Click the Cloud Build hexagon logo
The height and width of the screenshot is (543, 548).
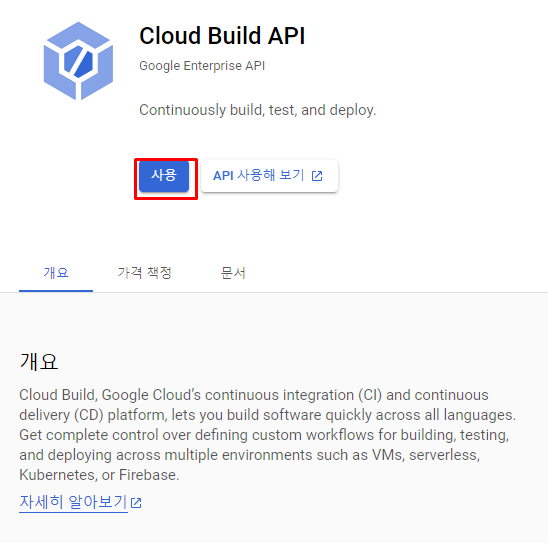pyautogui.click(x=78, y=61)
